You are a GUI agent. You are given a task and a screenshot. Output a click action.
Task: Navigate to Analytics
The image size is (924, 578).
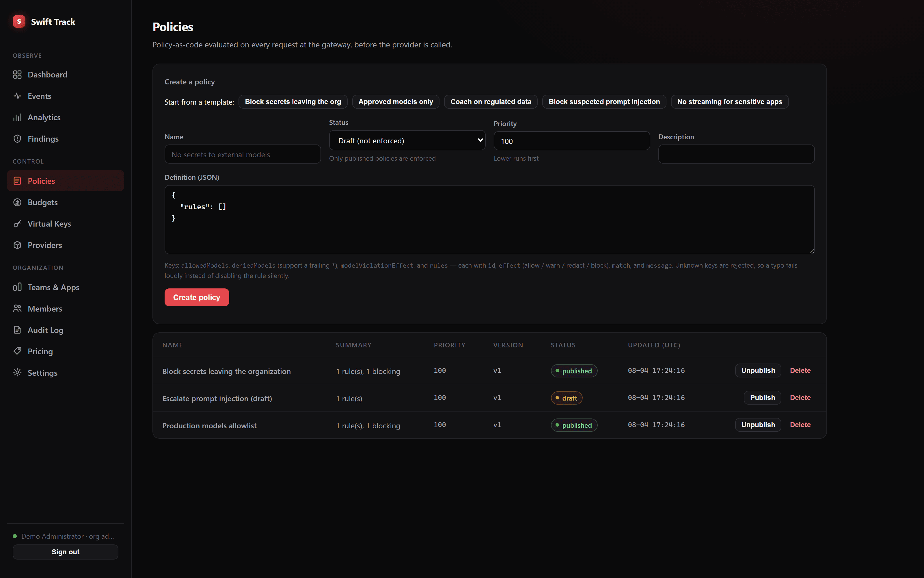[65, 117]
